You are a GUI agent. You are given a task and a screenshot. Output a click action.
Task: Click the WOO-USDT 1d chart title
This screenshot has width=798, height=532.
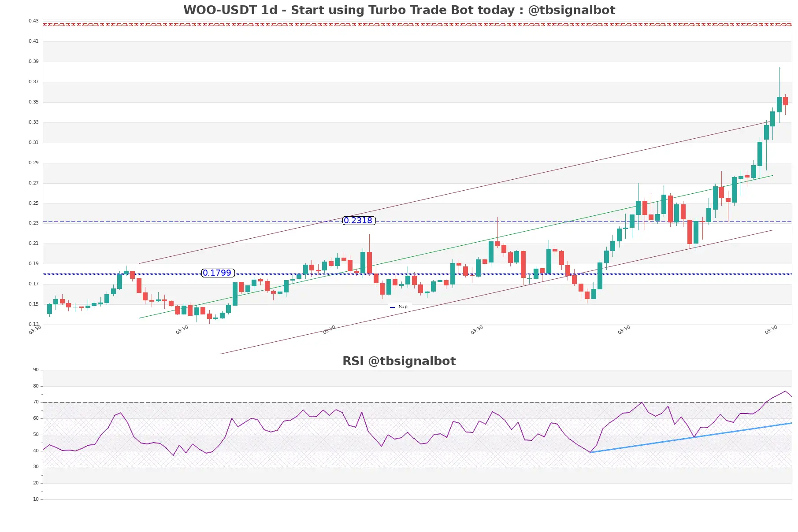coord(399,10)
